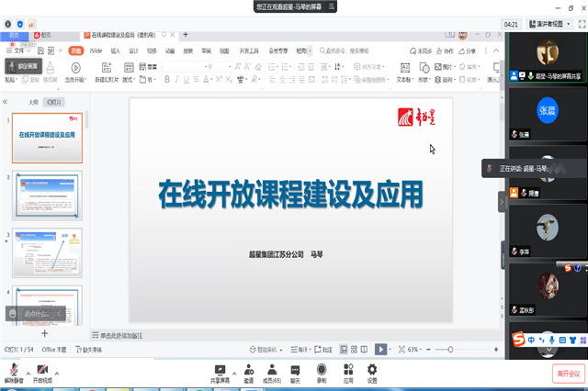Open the 聊天 chat panel
This screenshot has height=391, width=588.
pyautogui.click(x=295, y=369)
